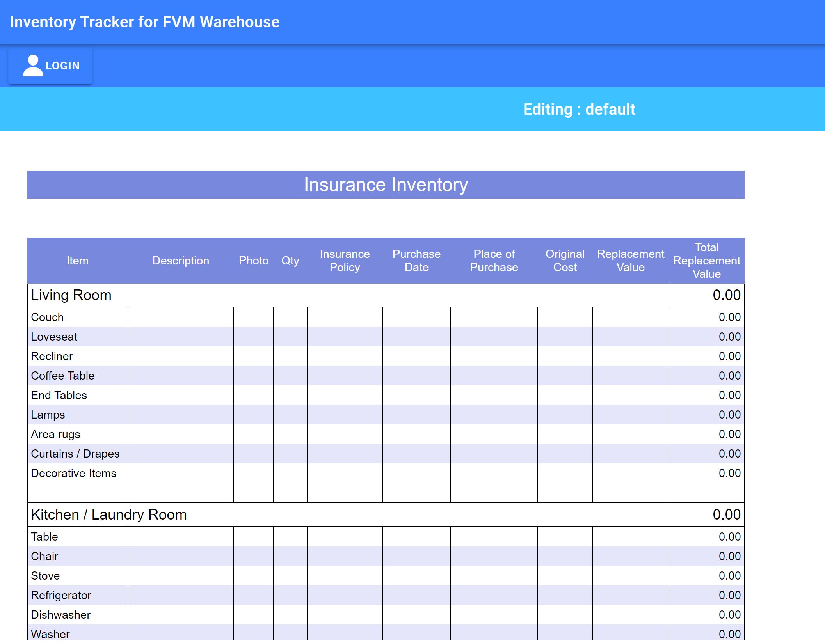Select the Stove item cell
This screenshot has height=644, width=825.
click(x=78, y=576)
